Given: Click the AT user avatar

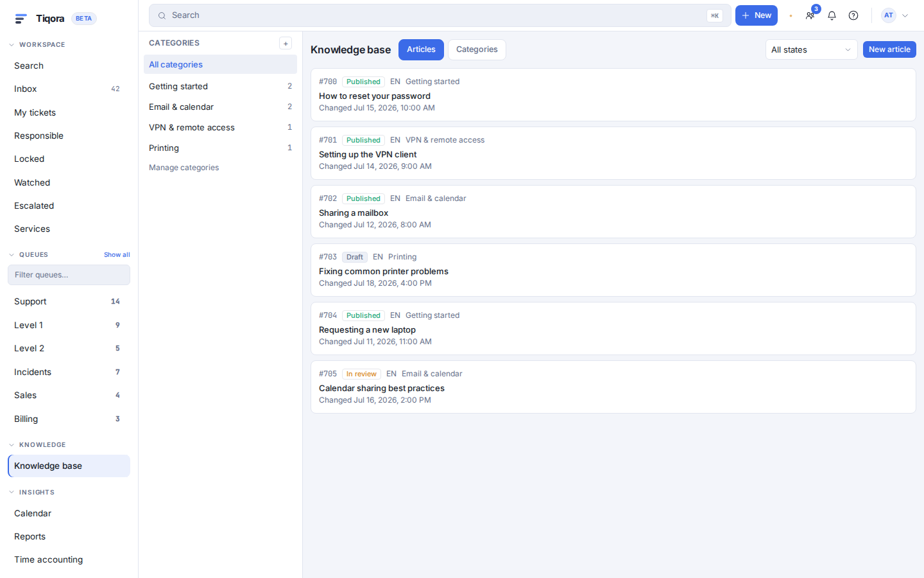Looking at the screenshot, I should 889,15.
